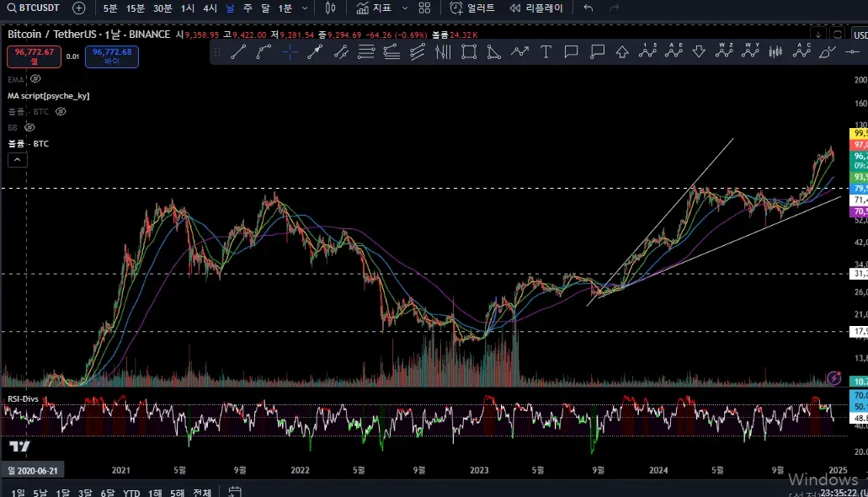Set range to 전체 (all)
Viewport: 868px width, 497px height.
pos(202,492)
